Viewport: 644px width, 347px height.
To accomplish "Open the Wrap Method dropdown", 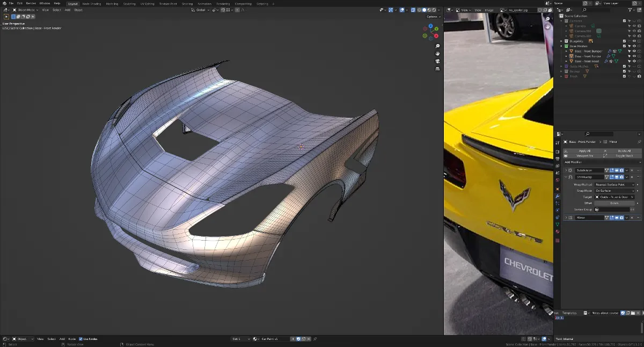I will [x=614, y=184].
